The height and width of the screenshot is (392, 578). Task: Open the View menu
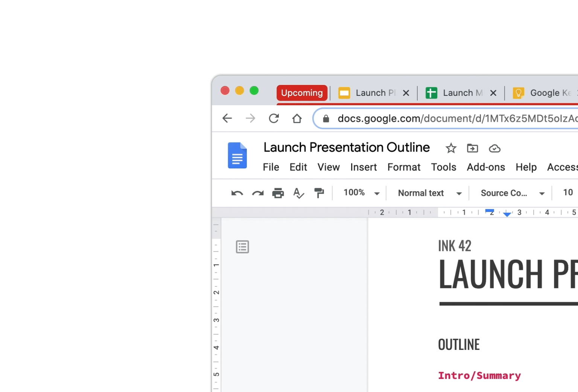pyautogui.click(x=329, y=167)
